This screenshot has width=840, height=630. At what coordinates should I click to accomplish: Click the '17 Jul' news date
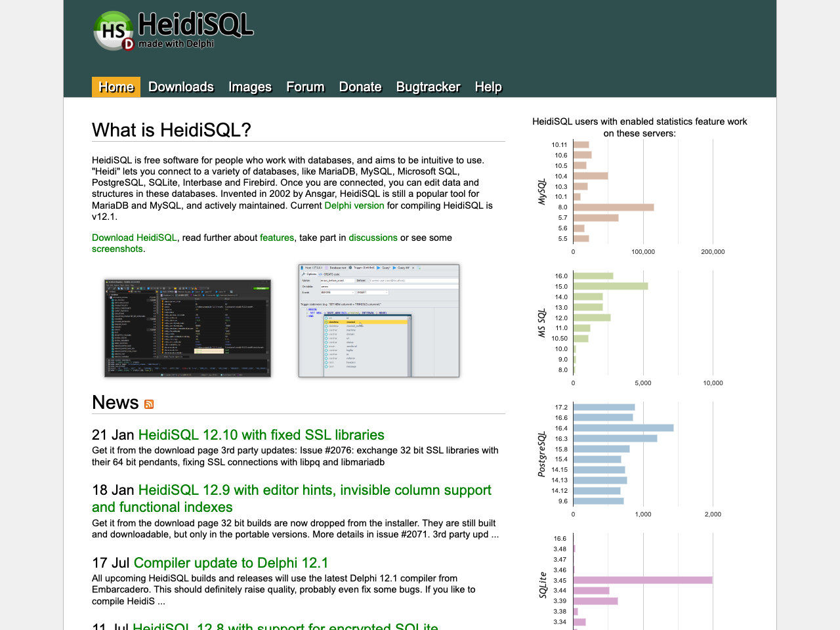coord(111,562)
